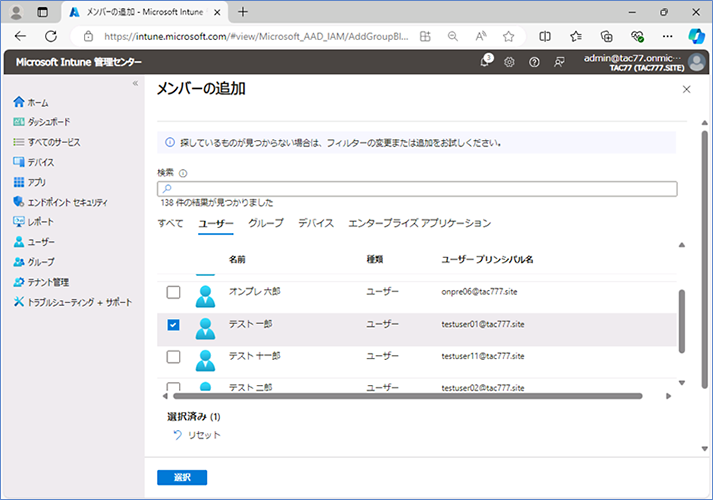
Task: Reload the page with the refresh icon
Action: 51,36
